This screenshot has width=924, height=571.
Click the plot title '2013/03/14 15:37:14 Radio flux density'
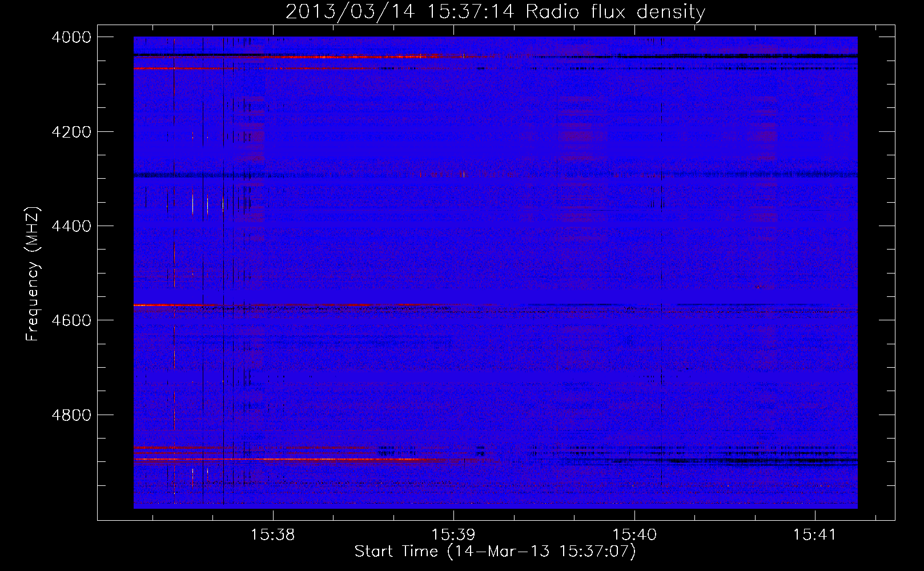(x=495, y=11)
